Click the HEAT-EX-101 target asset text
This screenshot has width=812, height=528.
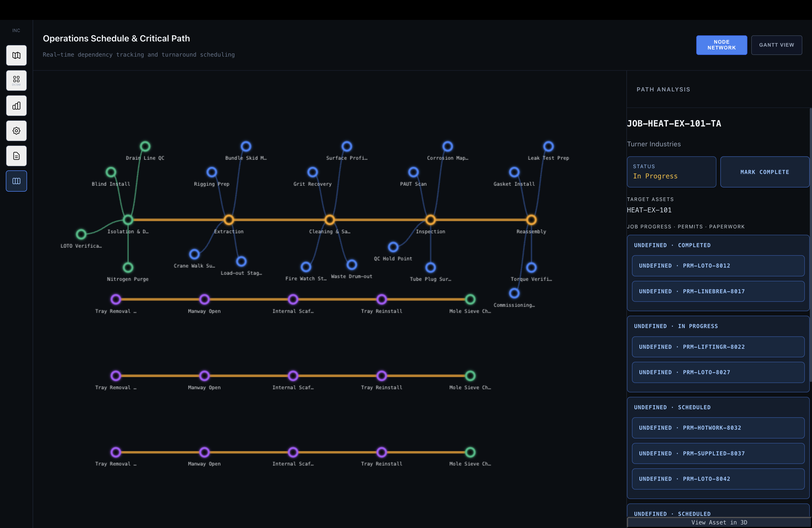tap(649, 210)
